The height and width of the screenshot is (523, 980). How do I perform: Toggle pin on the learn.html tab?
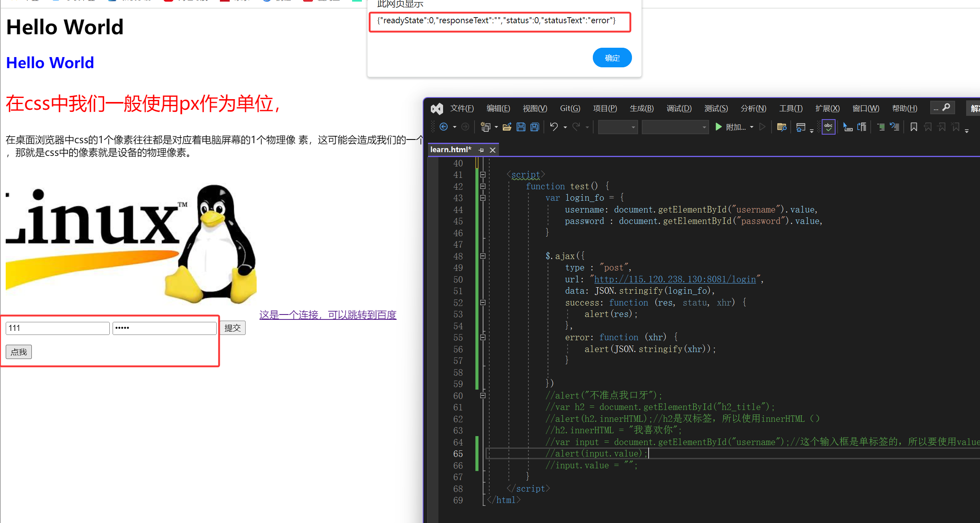point(481,150)
